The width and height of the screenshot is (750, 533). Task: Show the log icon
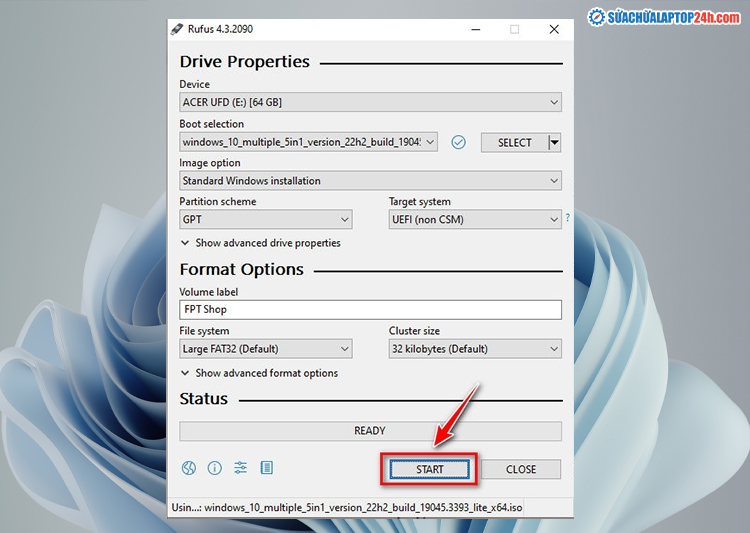point(266,468)
